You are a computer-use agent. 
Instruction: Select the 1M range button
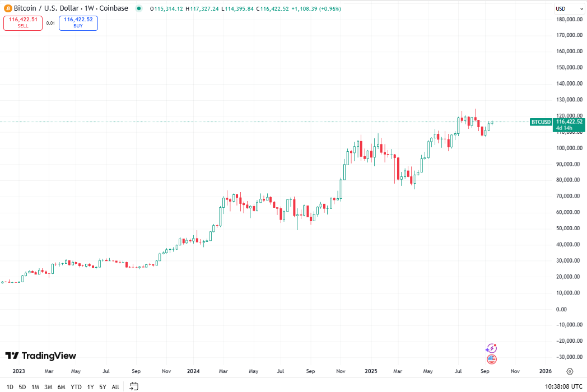pyautogui.click(x=35, y=386)
